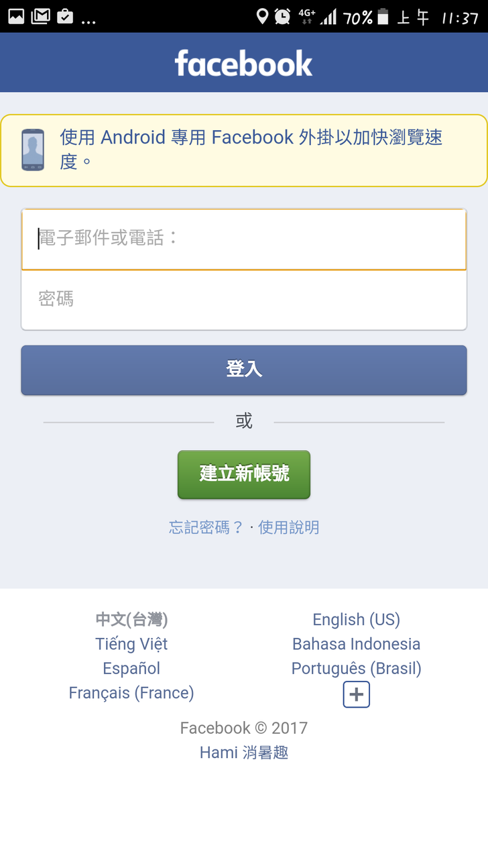Viewport: 488px width, 868px height.
Task: Tap the green 建立新帳號 button
Action: [244, 474]
